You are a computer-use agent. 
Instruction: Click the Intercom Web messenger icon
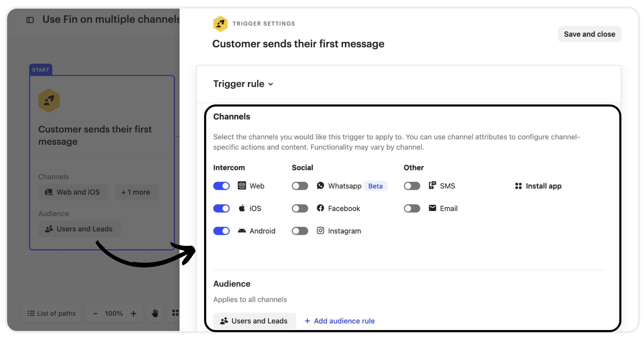tap(242, 186)
